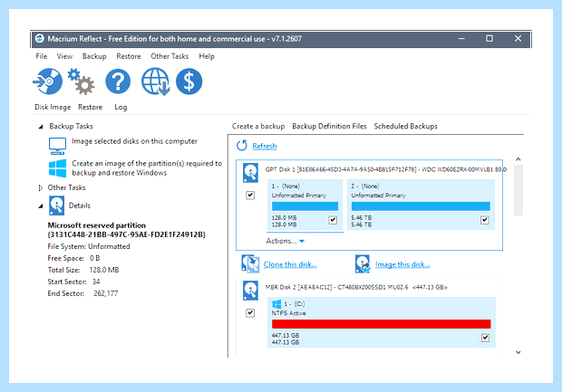Click the dollar sign purchase icon

[x=189, y=81]
